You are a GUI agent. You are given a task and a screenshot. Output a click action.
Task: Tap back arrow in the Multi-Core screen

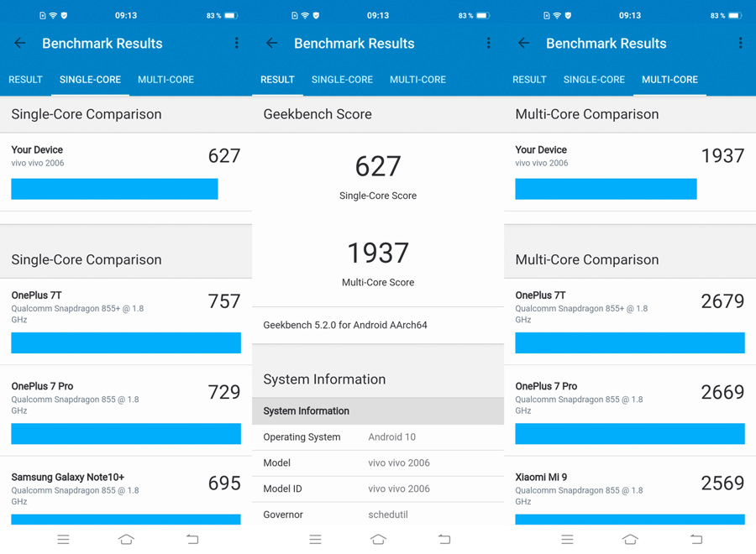(523, 44)
